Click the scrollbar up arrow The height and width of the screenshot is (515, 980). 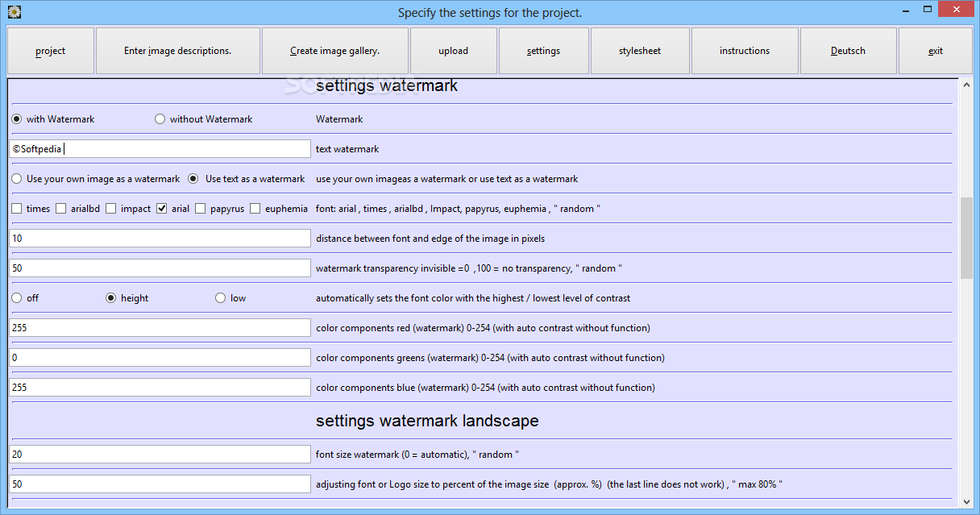(x=966, y=85)
